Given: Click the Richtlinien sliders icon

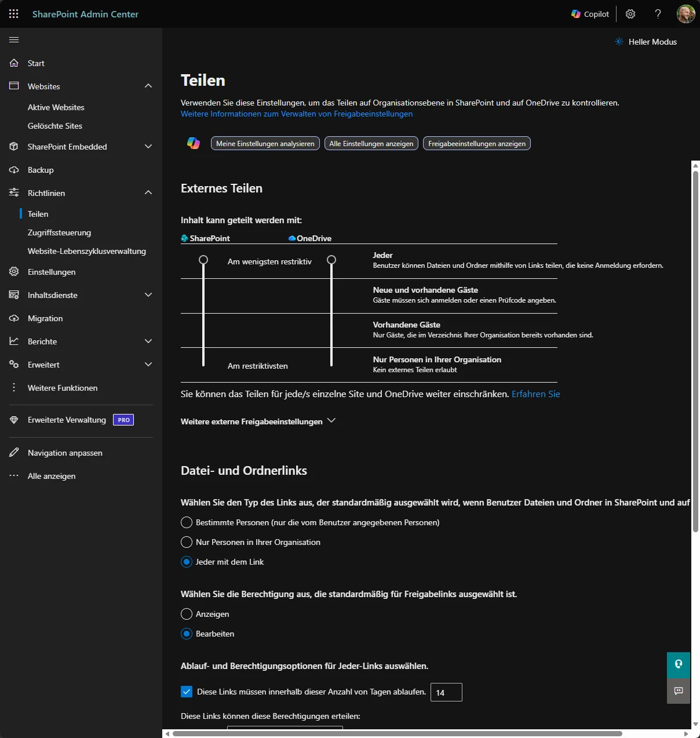Looking at the screenshot, I should (x=14, y=192).
